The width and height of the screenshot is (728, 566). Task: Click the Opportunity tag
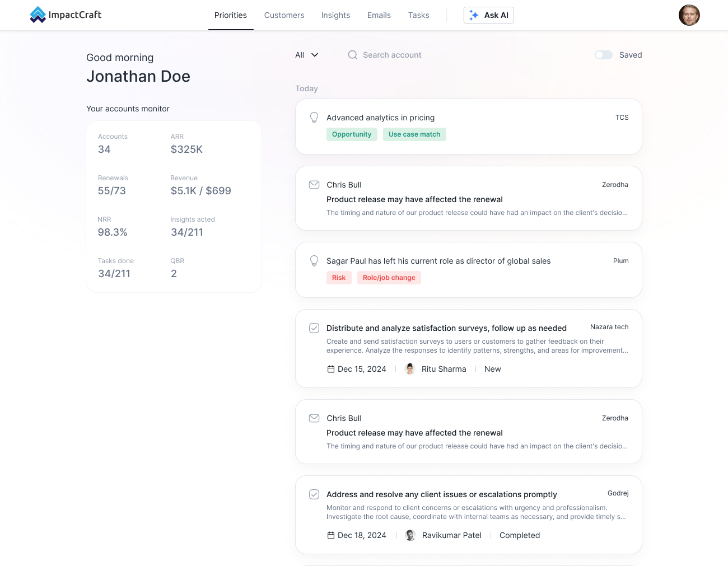point(352,134)
